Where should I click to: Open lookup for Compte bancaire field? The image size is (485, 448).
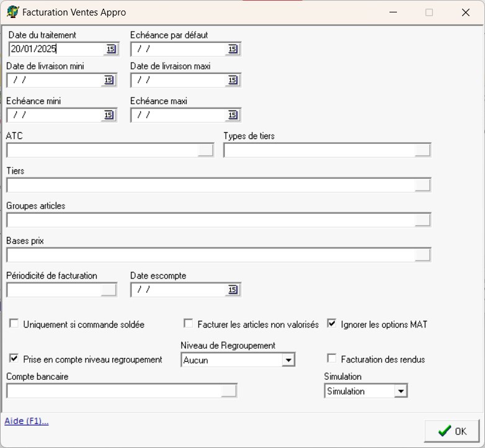tap(229, 390)
